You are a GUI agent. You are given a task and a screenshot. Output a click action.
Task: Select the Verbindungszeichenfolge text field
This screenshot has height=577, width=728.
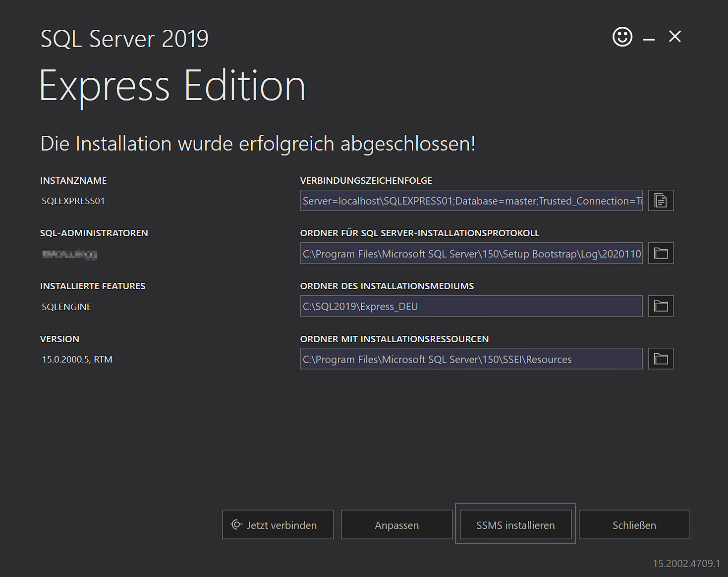point(471,201)
